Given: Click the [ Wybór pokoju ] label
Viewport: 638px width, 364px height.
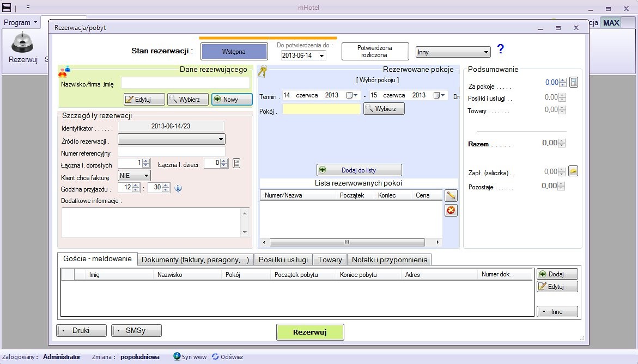Looking at the screenshot, I should [378, 80].
